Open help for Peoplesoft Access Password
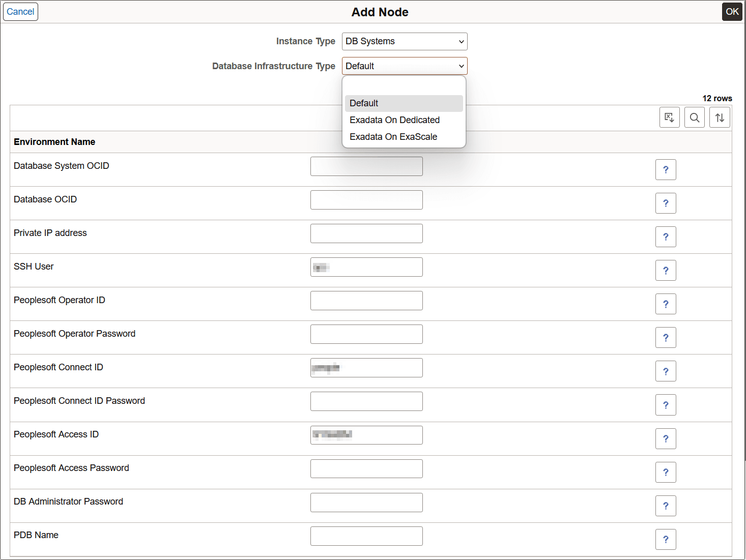 pos(666,472)
